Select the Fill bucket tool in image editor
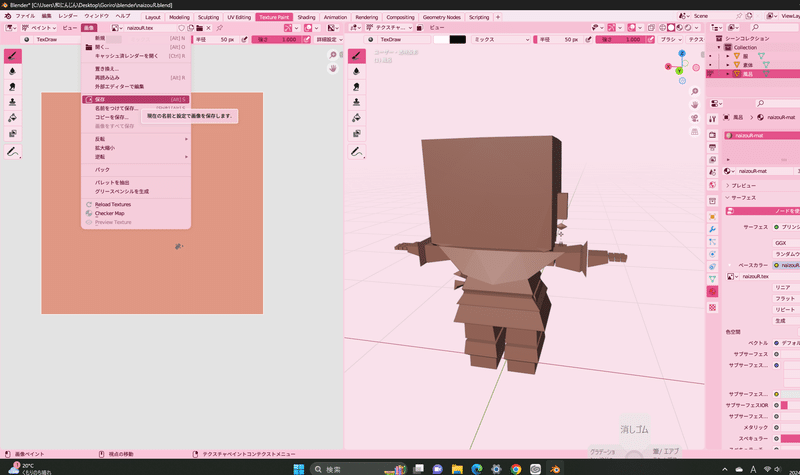This screenshot has height=475, width=800. pyautogui.click(x=13, y=118)
